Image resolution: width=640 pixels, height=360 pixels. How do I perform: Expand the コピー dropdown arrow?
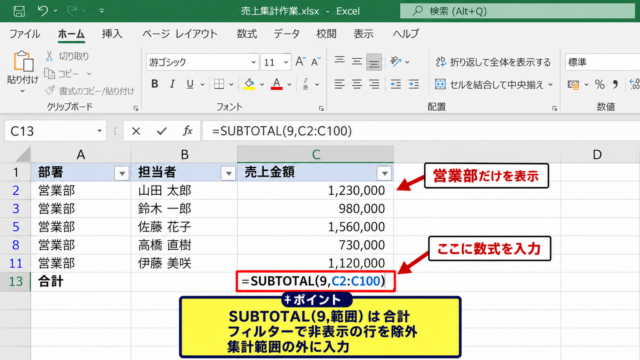pyautogui.click(x=89, y=74)
